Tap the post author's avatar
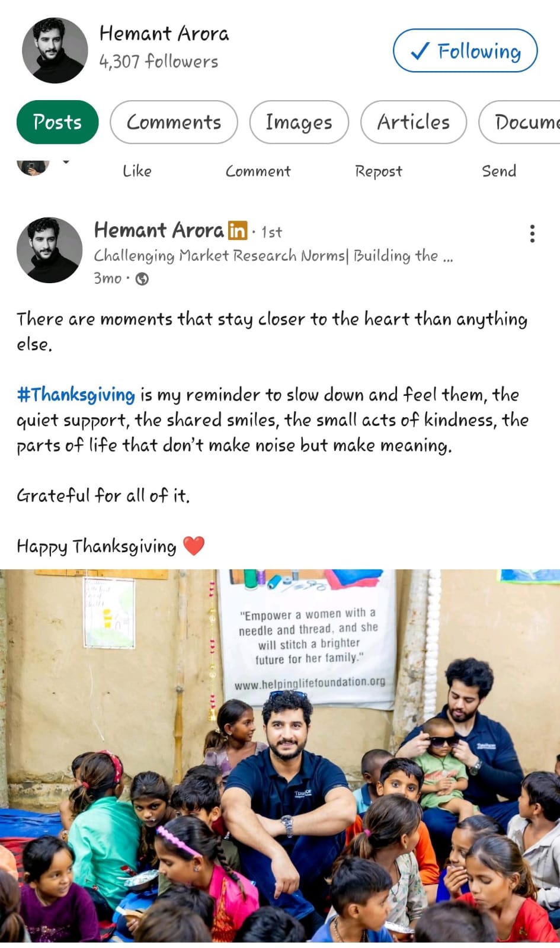The image size is (560, 948). click(50, 250)
